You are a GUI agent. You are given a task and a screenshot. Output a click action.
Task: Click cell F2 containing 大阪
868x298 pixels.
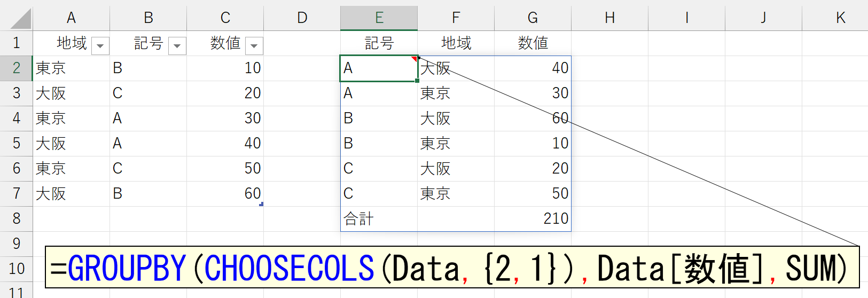(456, 68)
